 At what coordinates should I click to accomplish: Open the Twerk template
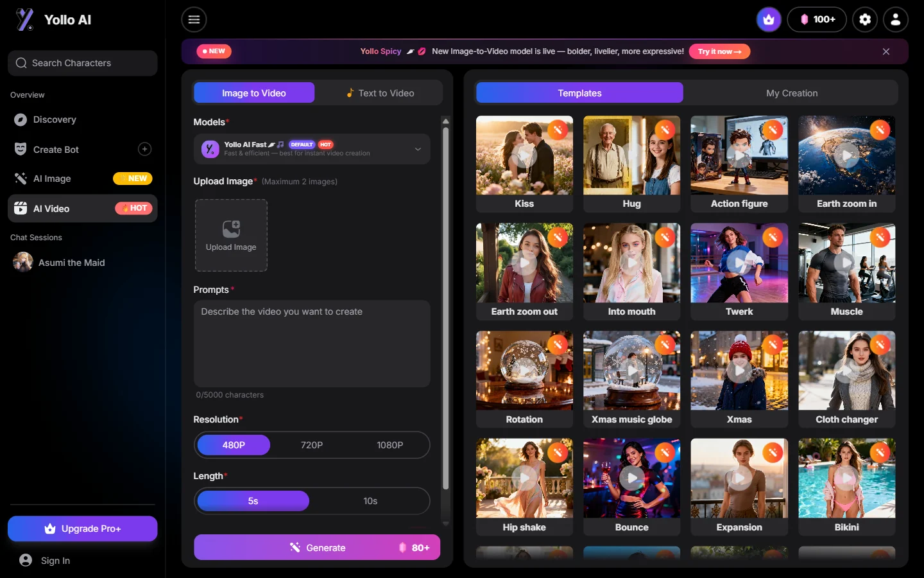click(739, 271)
